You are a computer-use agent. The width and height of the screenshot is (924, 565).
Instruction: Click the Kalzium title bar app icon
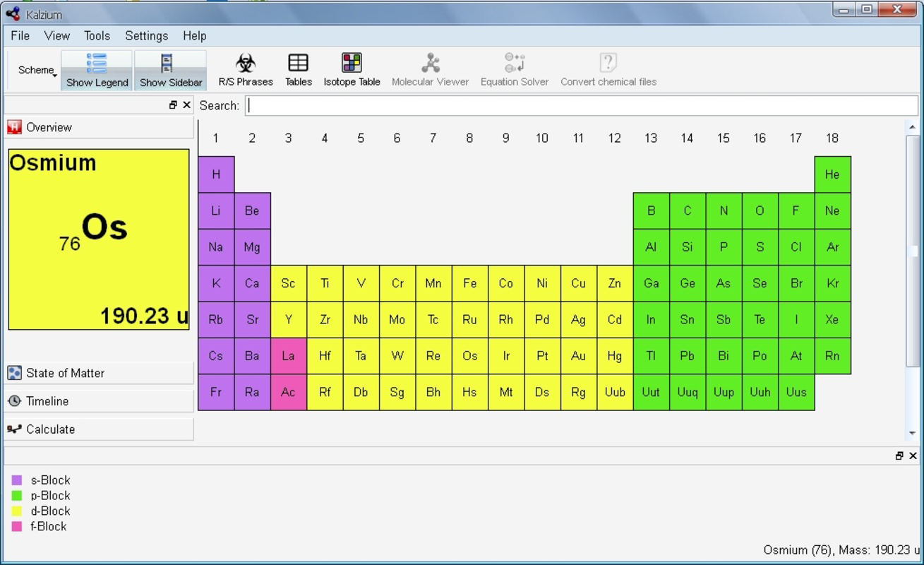pos(13,13)
